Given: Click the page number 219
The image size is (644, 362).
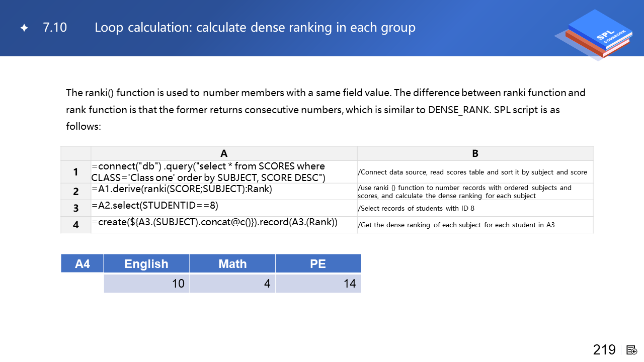Looking at the screenshot, I should 604,350.
